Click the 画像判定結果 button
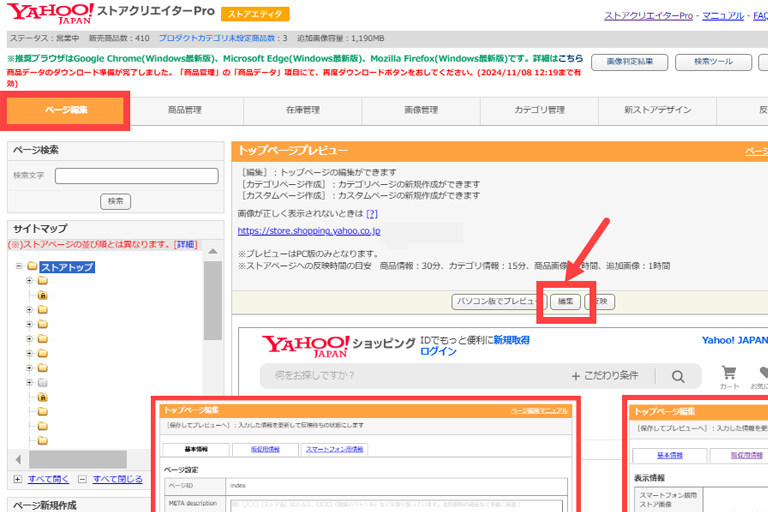Viewport: 768px width, 512px height. point(629,62)
